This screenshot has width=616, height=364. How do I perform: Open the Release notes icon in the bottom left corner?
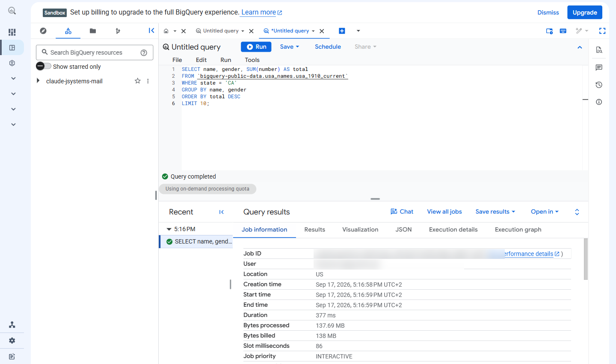12,356
